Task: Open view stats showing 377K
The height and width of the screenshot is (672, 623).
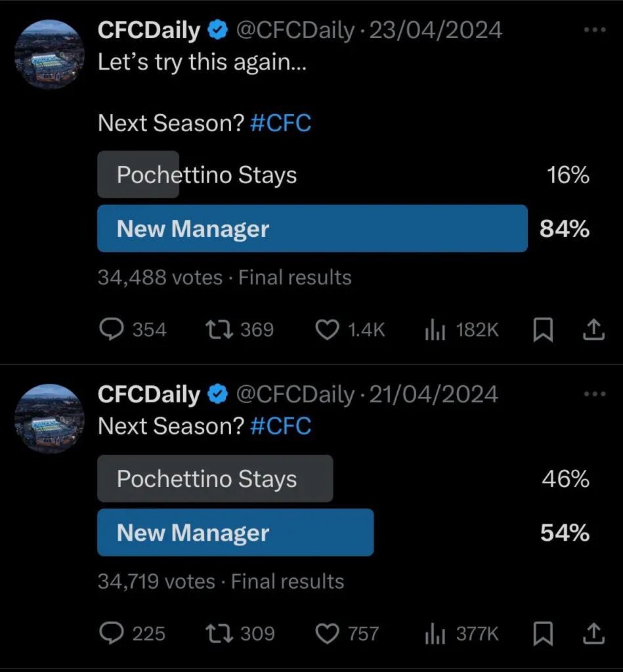Action: pyautogui.click(x=435, y=634)
